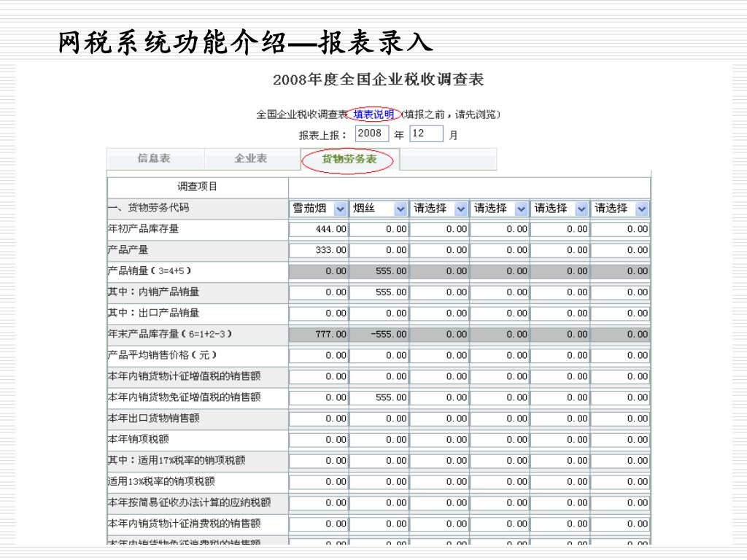
Task: Click the 本年出口货物销售额 label
Action: point(153,418)
